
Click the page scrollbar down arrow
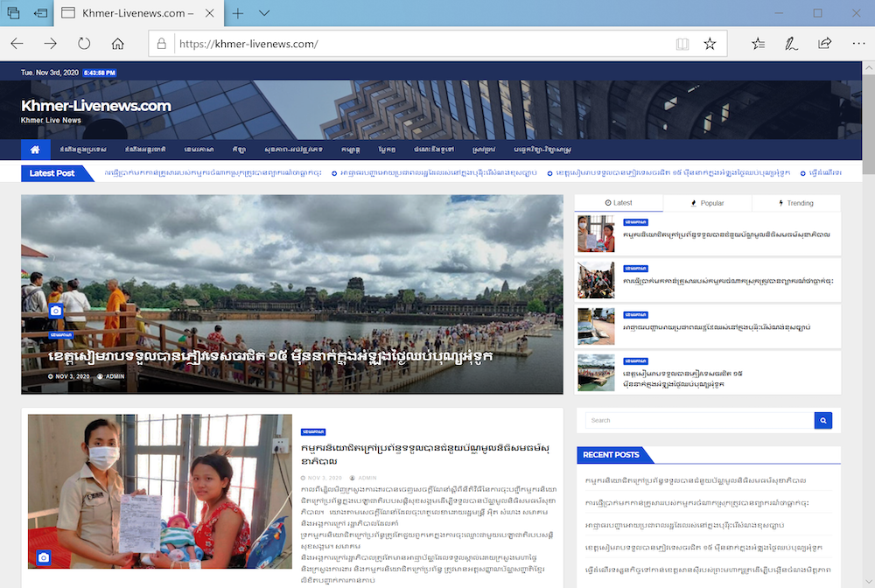[x=868, y=581]
